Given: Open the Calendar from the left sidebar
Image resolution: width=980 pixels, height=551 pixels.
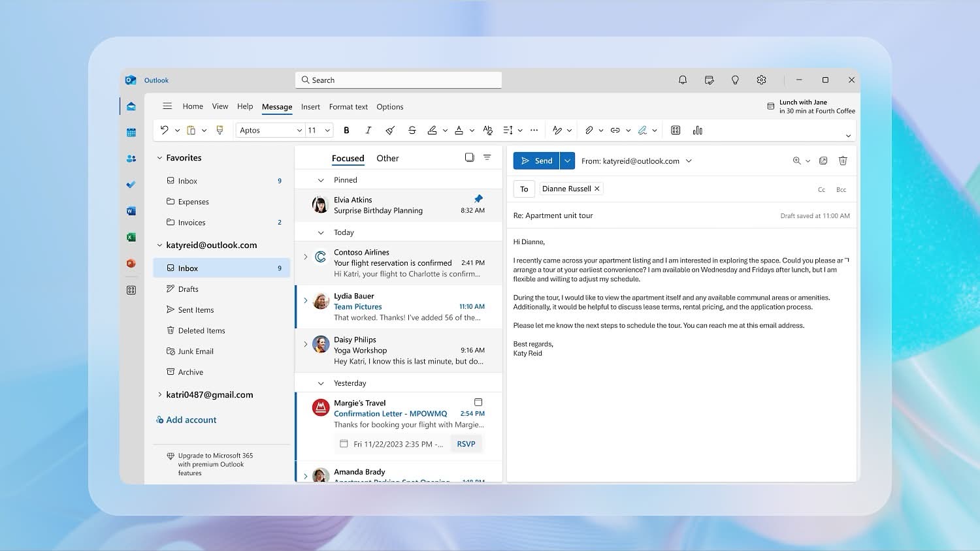Looking at the screenshot, I should click(x=131, y=132).
